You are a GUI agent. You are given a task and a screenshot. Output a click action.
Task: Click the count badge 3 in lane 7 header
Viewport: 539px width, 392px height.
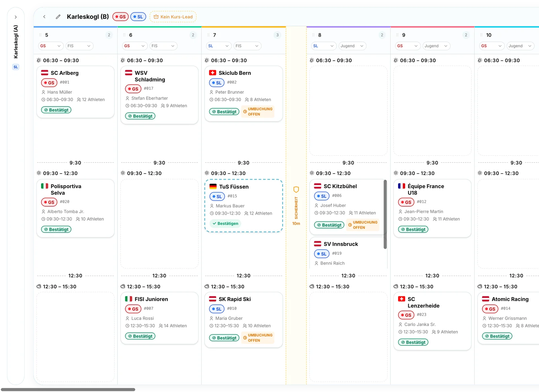click(277, 35)
